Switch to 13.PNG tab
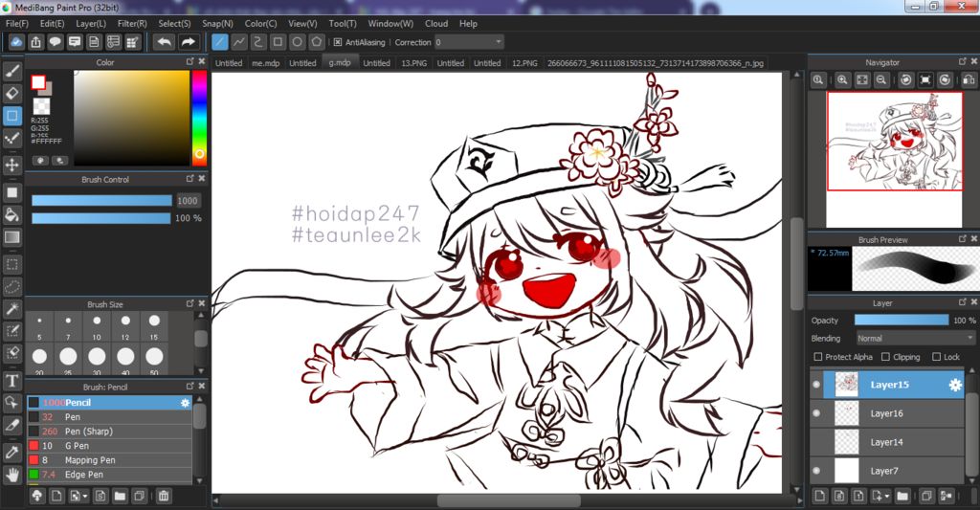 click(413, 62)
